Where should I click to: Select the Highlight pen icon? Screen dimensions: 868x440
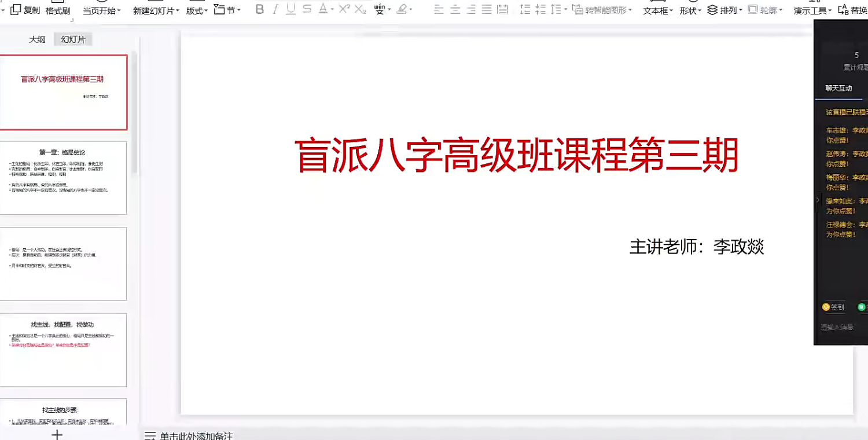click(x=402, y=9)
